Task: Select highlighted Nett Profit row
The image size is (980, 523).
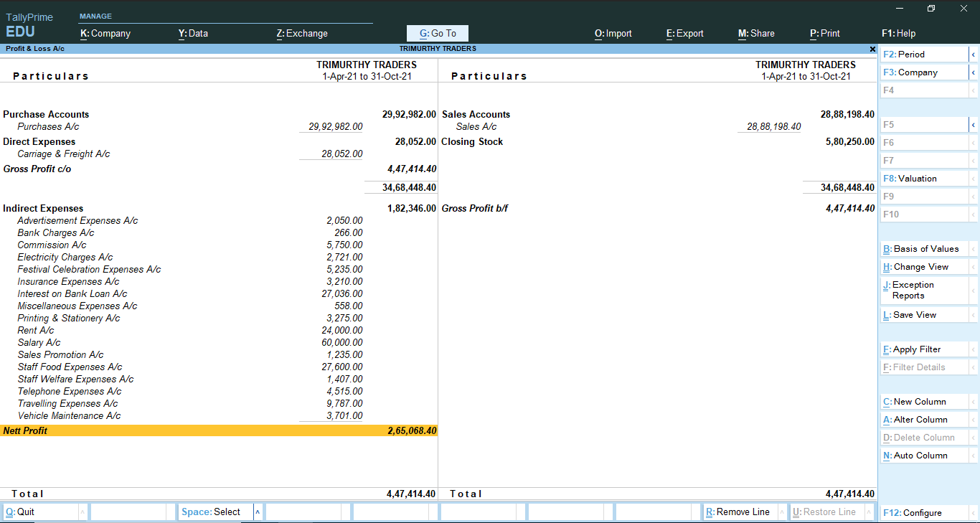Action: click(219, 430)
